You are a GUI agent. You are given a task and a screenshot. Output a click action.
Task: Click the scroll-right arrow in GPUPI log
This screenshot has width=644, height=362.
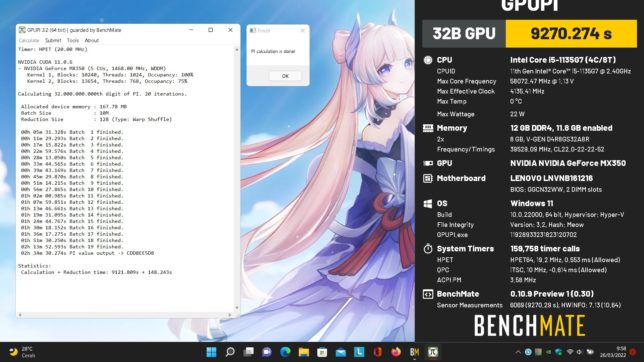point(230,315)
